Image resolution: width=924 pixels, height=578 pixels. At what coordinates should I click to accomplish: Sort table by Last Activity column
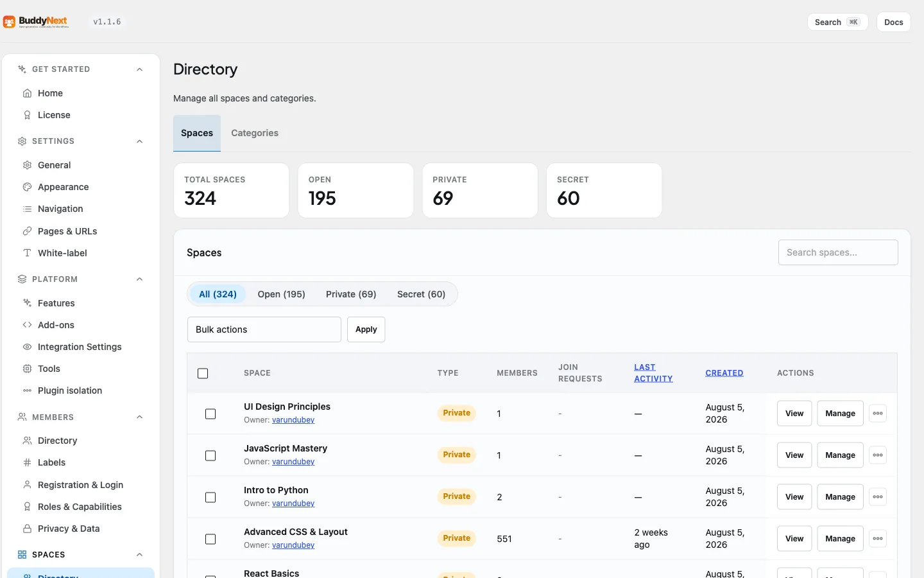click(653, 373)
